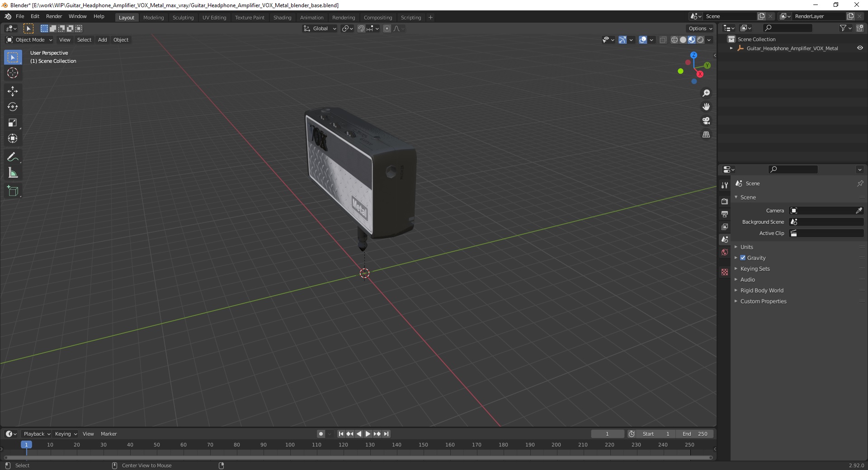The height and width of the screenshot is (470, 868).
Task: Toggle auto keying record button
Action: click(321, 434)
